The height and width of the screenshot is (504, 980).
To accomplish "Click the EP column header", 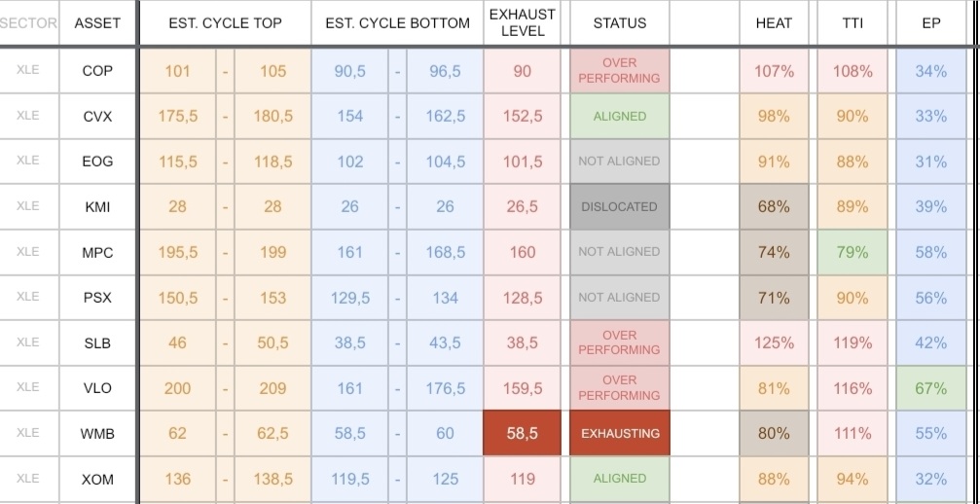I will click(x=931, y=23).
